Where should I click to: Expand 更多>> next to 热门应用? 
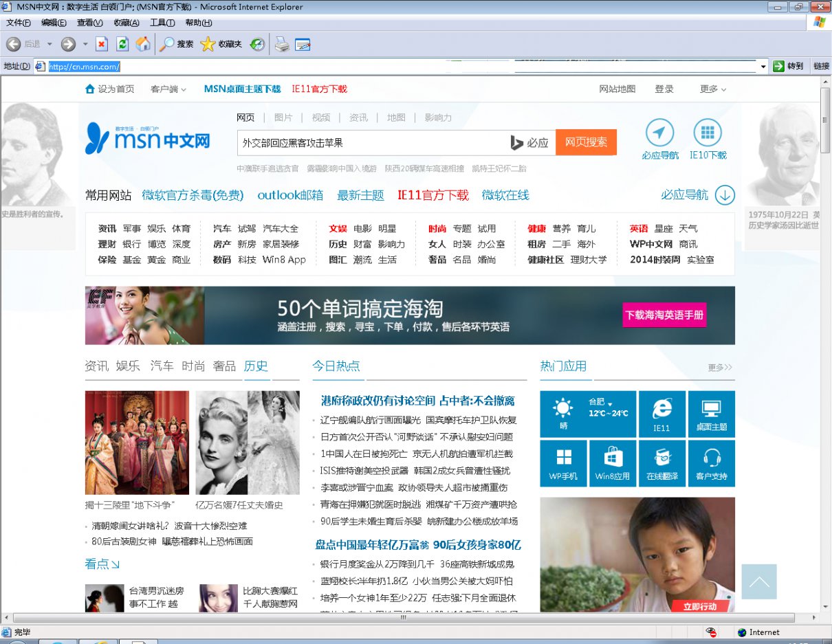(x=721, y=368)
